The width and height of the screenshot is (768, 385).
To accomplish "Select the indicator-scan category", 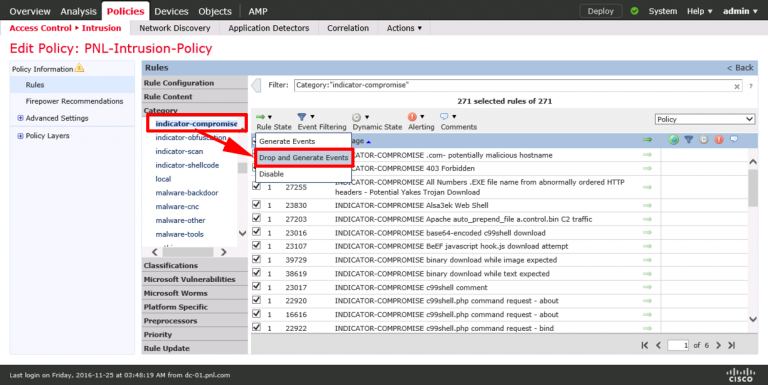I will tap(179, 151).
